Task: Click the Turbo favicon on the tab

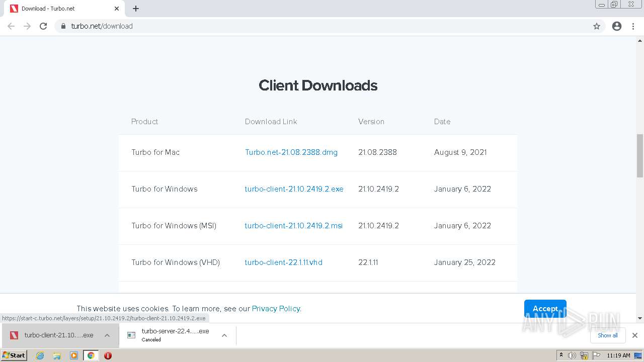Action: point(14,9)
